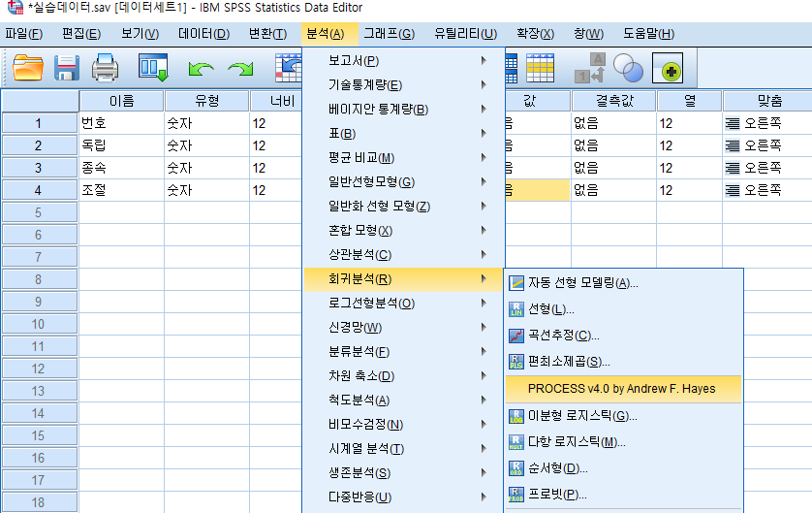This screenshot has width=812, height=513.
Task: Select variable name cell 조절
Action: coord(122,190)
